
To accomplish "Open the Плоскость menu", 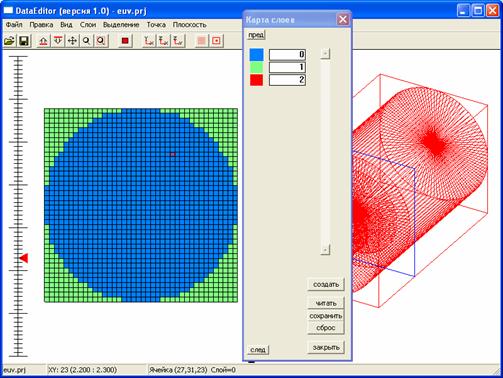I will pos(189,25).
